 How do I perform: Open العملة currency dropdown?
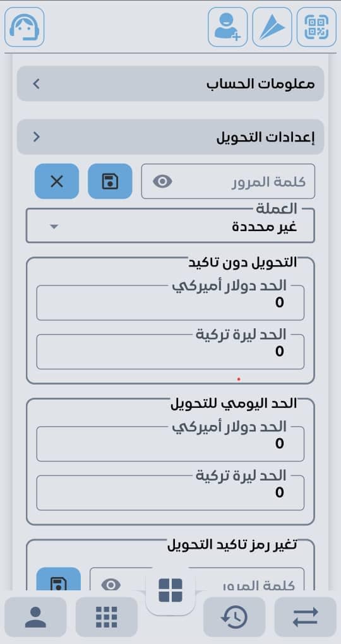[x=170, y=225]
